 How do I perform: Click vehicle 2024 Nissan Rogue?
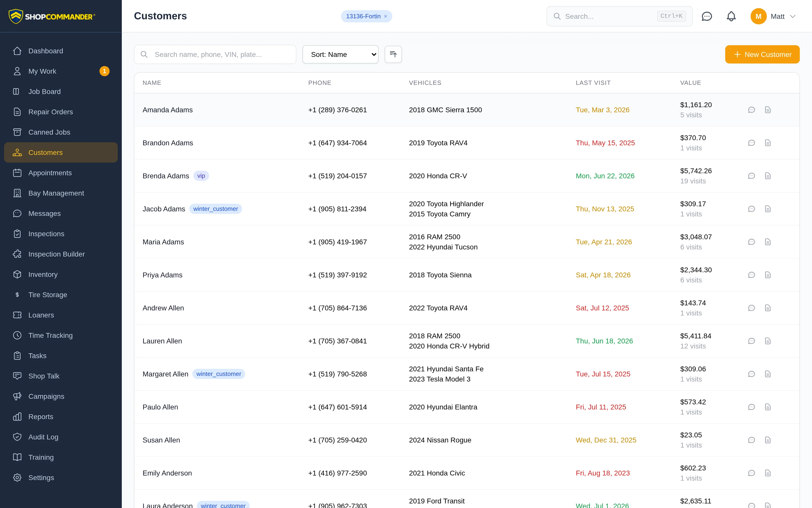pyautogui.click(x=440, y=440)
